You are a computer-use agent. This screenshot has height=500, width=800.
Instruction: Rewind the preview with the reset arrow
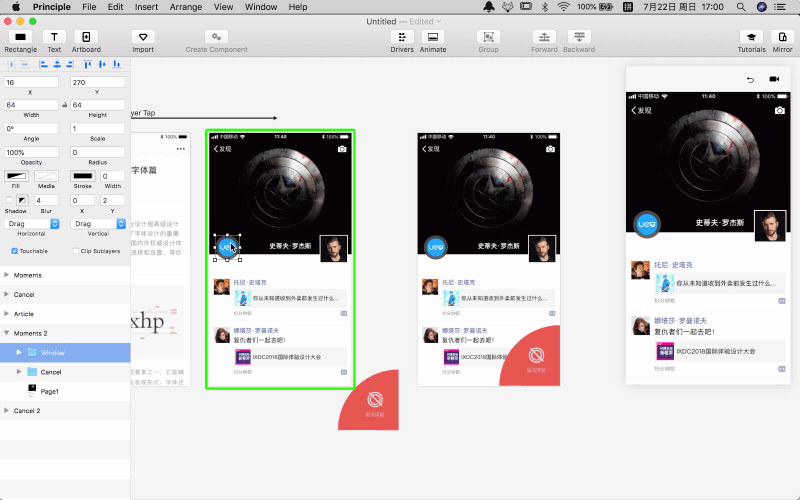(x=750, y=79)
